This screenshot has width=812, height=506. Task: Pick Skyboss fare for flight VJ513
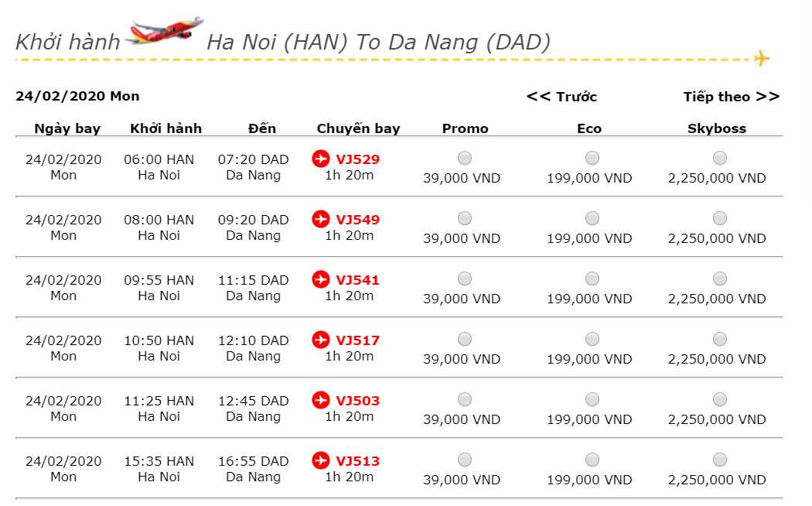(x=719, y=460)
